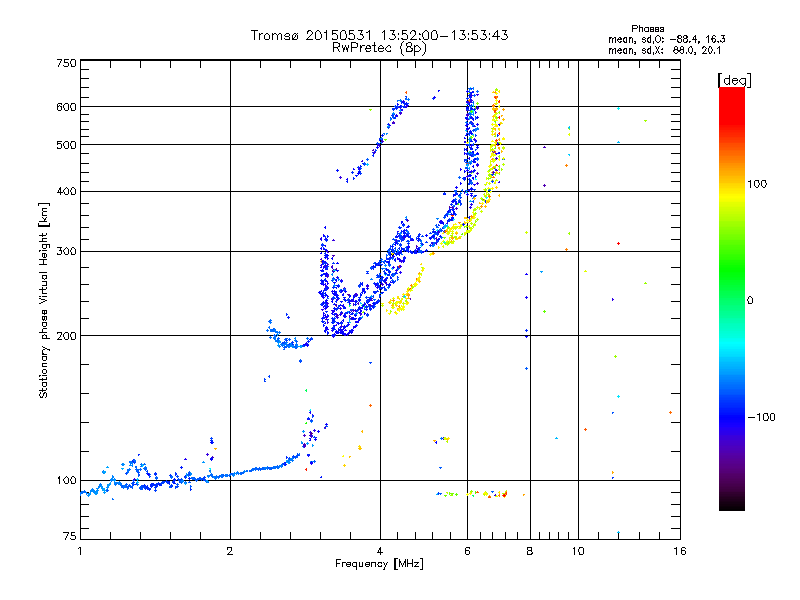Click the 'Frequency [MHz]' axis label
800x600 pixels.
tap(379, 564)
